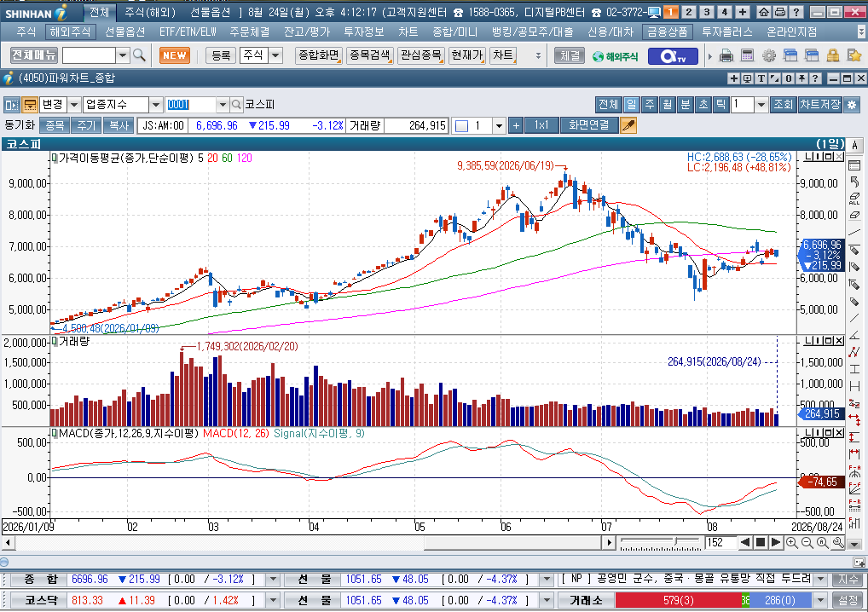This screenshot has height=612, width=868.
Task: Toggle the 주기 sync button
Action: [86, 125]
